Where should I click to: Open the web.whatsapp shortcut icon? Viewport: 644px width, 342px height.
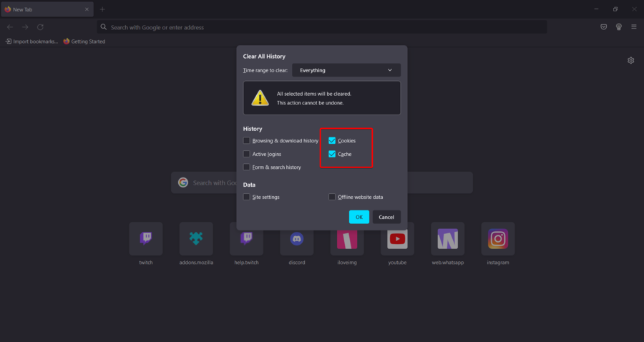click(x=448, y=239)
